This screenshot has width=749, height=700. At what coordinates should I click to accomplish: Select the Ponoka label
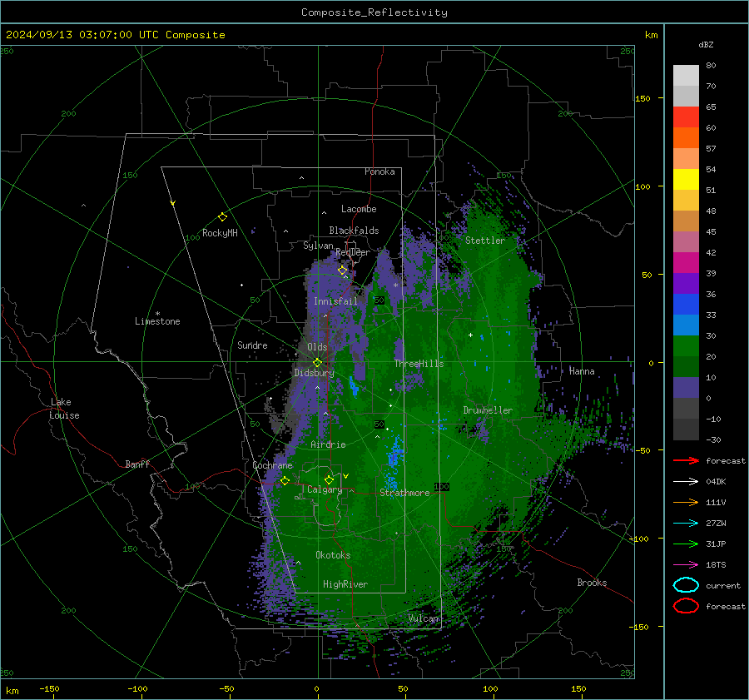[379, 171]
